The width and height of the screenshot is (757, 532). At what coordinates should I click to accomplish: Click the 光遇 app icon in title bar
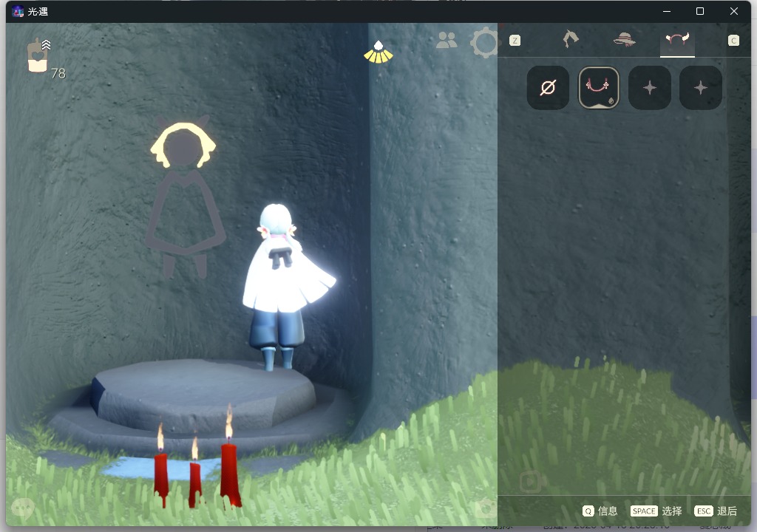pyautogui.click(x=18, y=11)
